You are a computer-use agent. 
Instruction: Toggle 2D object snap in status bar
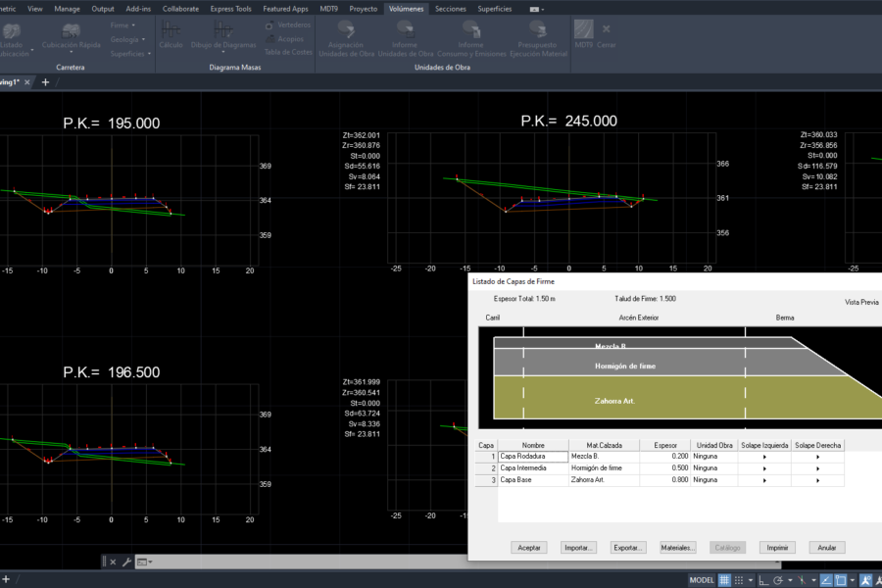(x=841, y=580)
